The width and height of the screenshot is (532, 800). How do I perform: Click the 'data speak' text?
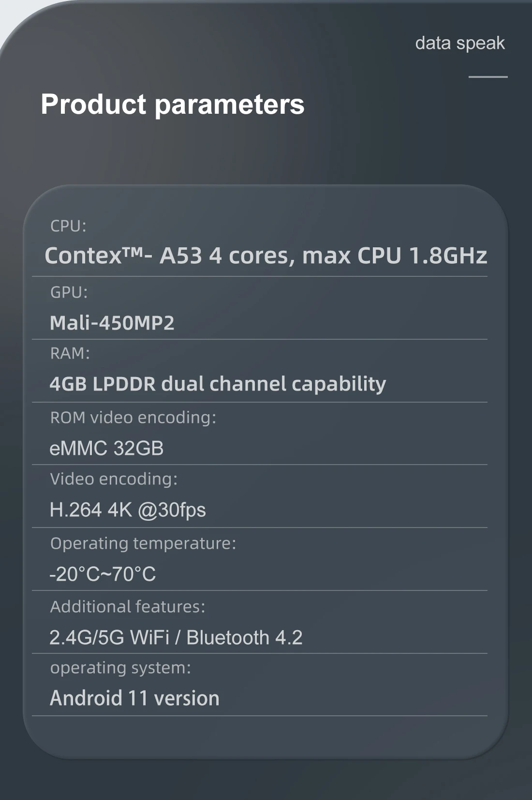[x=459, y=44]
